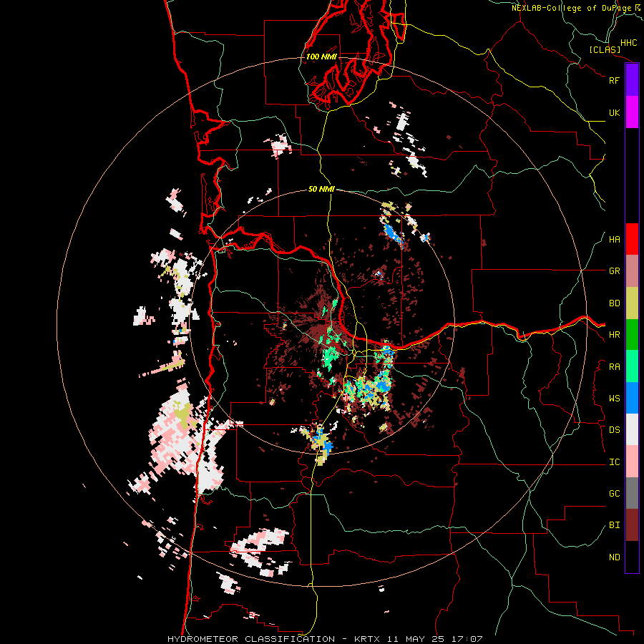
Task: Click the HR legend label
Action: tap(614, 335)
